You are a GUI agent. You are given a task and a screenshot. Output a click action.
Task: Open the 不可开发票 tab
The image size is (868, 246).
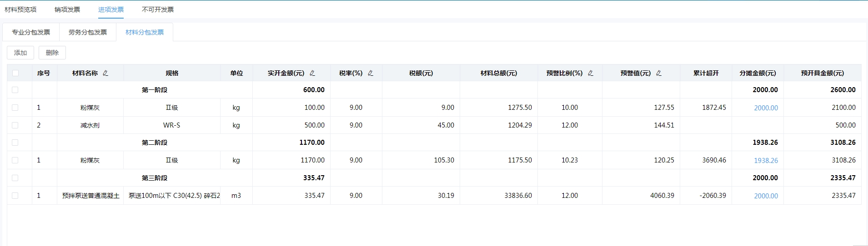pyautogui.click(x=158, y=10)
